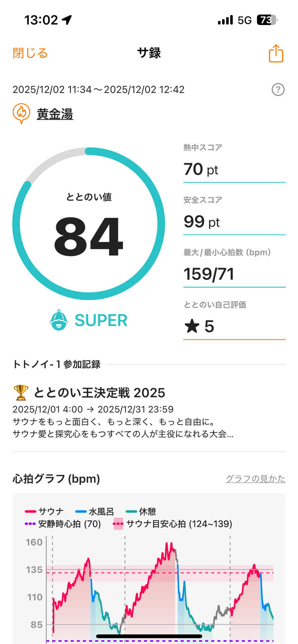Edit the ととのい自己評価 rating field
The width and height of the screenshot is (298, 644).
tap(234, 326)
